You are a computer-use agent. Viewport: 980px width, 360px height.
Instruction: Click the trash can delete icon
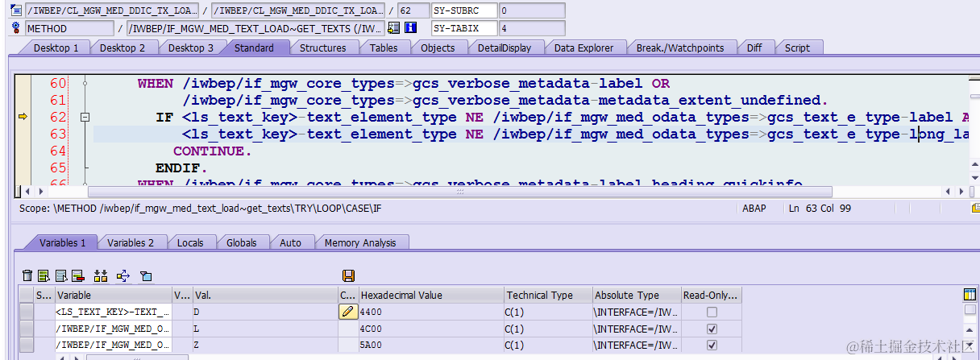point(27,276)
